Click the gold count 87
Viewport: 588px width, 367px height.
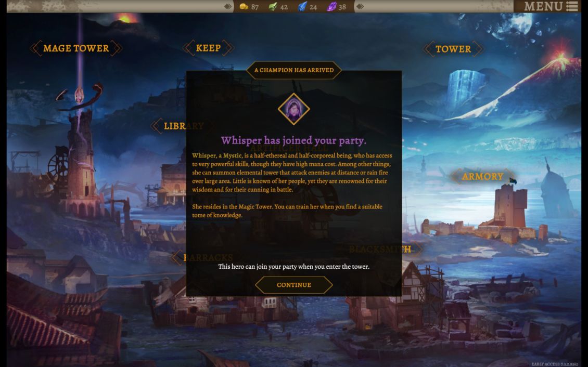click(x=255, y=7)
